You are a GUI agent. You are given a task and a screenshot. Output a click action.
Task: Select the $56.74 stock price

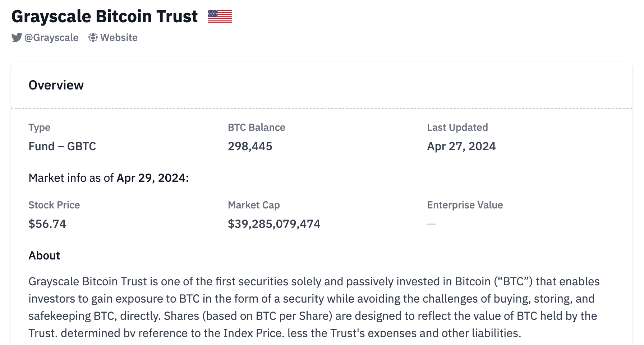coord(47,224)
